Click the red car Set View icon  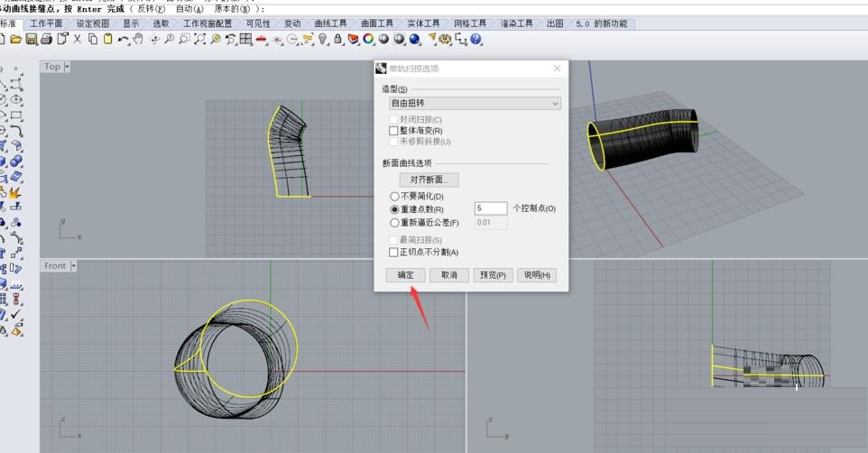click(x=262, y=40)
